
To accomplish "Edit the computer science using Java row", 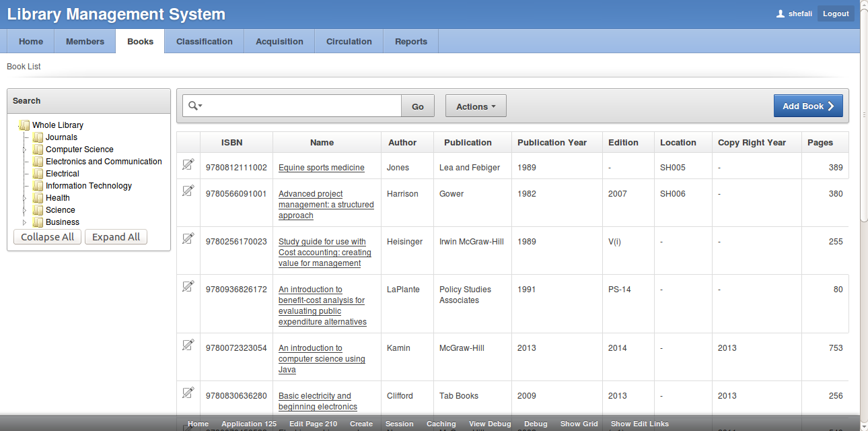I will [188, 345].
